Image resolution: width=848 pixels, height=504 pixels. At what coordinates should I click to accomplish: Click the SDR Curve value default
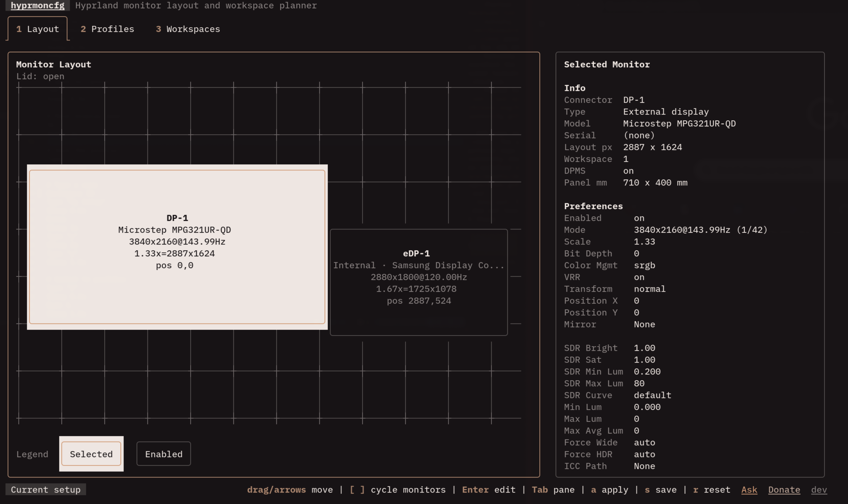[x=652, y=395]
